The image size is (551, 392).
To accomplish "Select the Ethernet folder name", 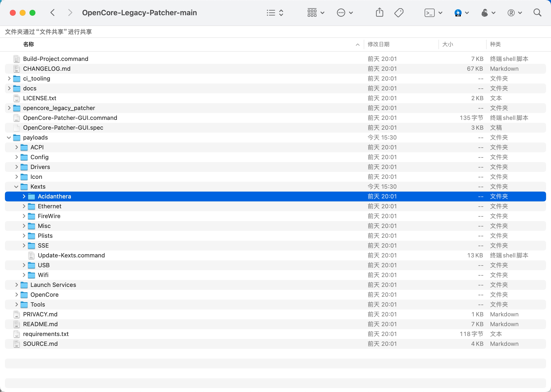I will click(50, 206).
